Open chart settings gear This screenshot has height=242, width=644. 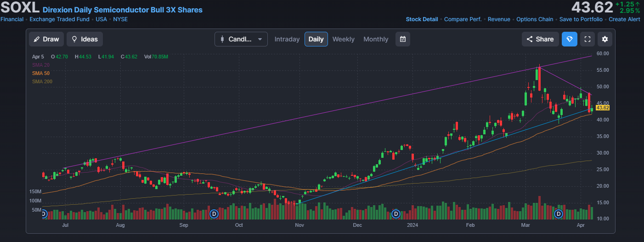605,39
